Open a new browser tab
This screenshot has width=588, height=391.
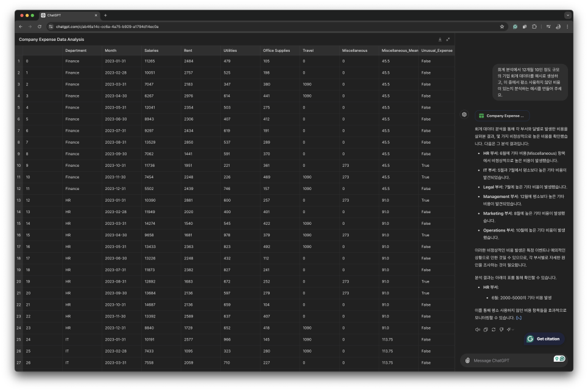[x=105, y=15]
